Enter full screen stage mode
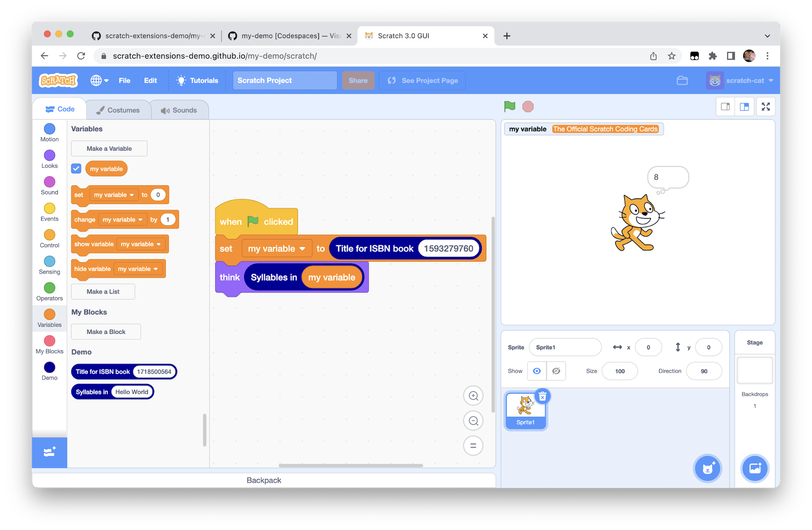The image size is (812, 530). (x=766, y=106)
